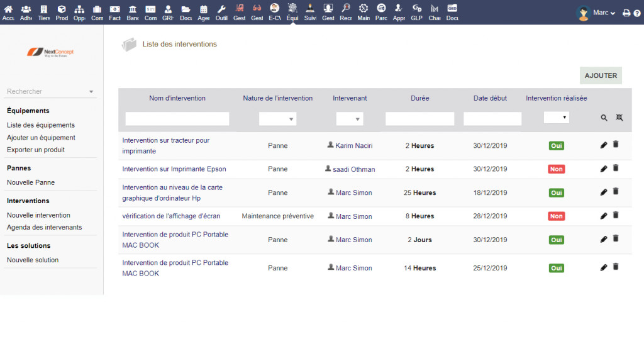The image size is (644, 339).
Task: Open the Outils wrench icon in top bar
Action: point(221,11)
